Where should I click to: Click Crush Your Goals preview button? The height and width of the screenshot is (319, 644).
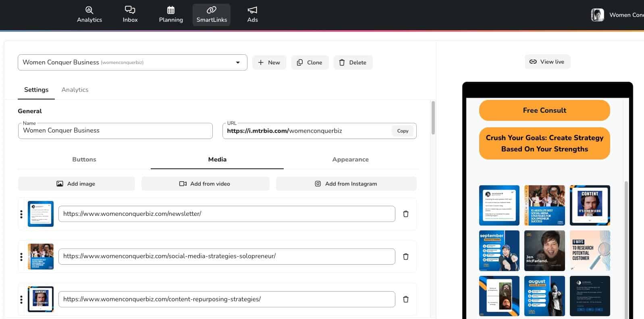click(x=544, y=143)
